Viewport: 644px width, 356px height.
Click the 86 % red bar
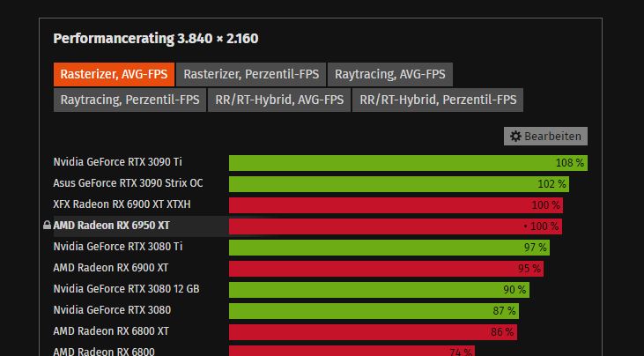click(373, 332)
